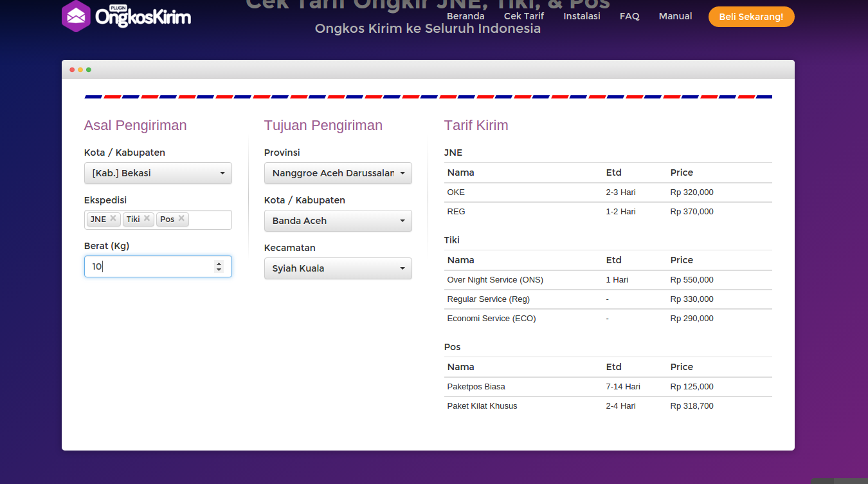Click the price Rp 330,000
Viewport: 868px width, 484px height.
pyautogui.click(x=692, y=299)
